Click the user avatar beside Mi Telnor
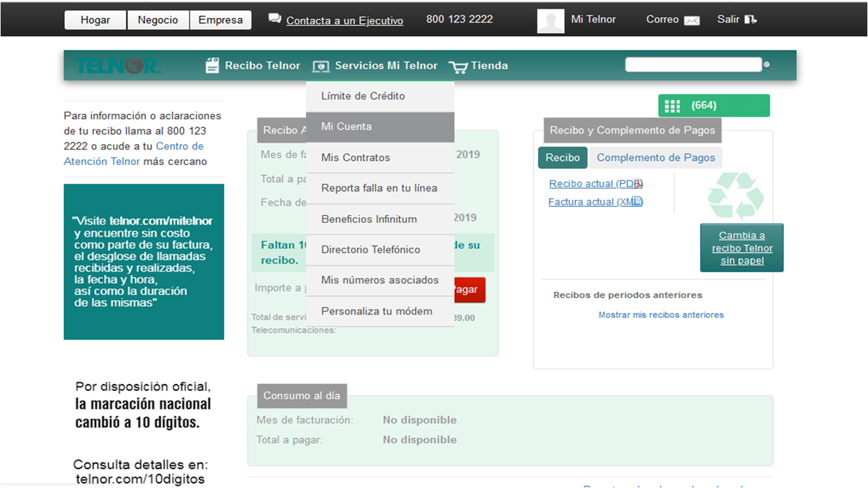This screenshot has height=488, width=868. (551, 21)
